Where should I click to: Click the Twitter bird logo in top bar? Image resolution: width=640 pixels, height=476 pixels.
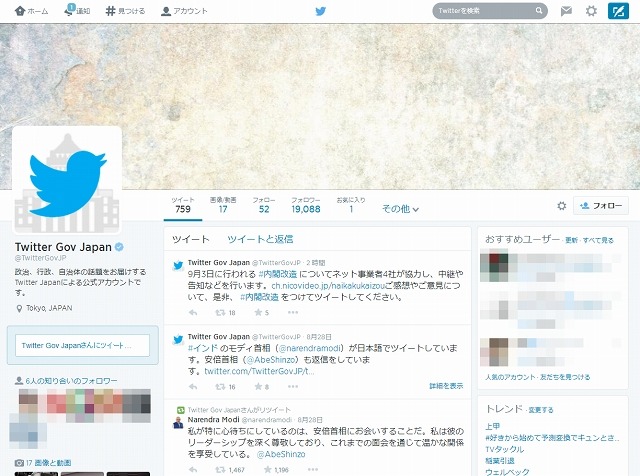321,11
